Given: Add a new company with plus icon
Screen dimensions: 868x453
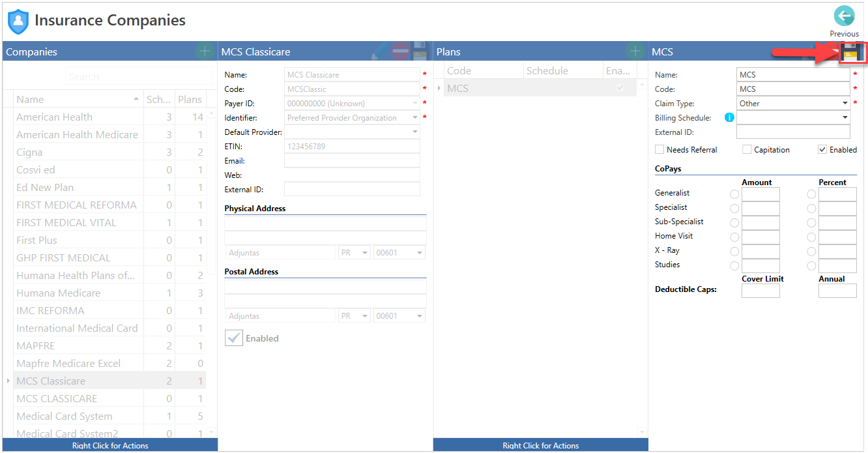Looking at the screenshot, I should tap(204, 51).
